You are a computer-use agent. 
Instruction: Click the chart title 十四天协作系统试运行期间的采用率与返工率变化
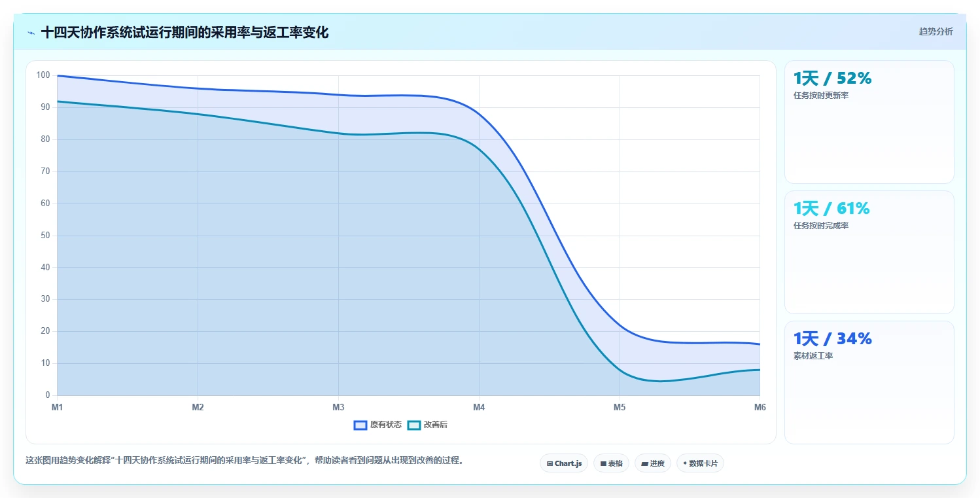click(184, 32)
